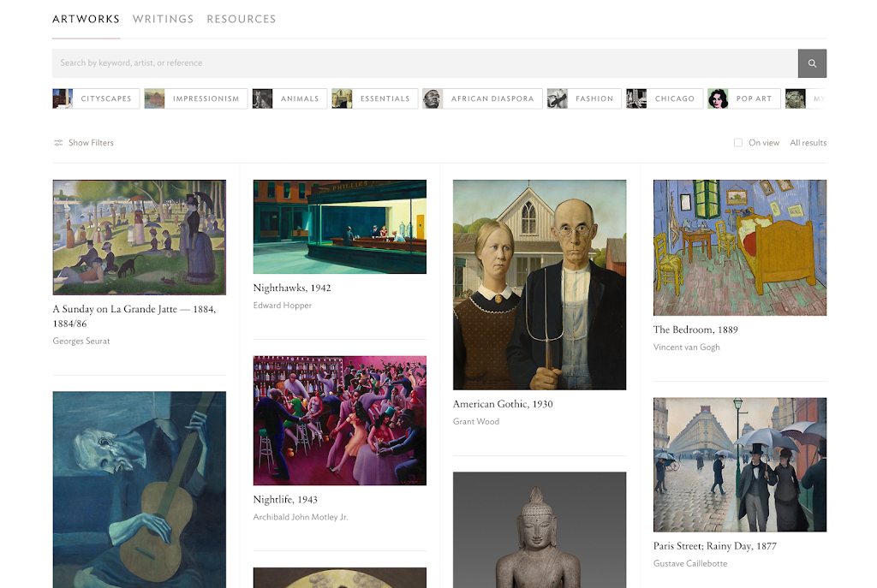Select the Chicago filter label
877x588 pixels.
675,98
